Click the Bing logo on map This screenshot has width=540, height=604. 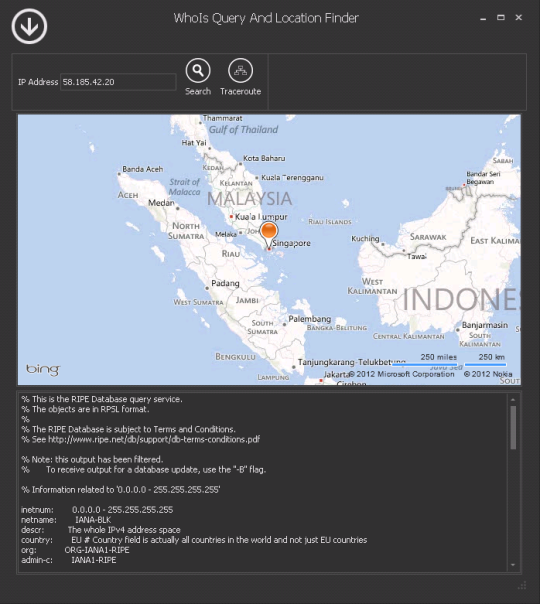(43, 369)
